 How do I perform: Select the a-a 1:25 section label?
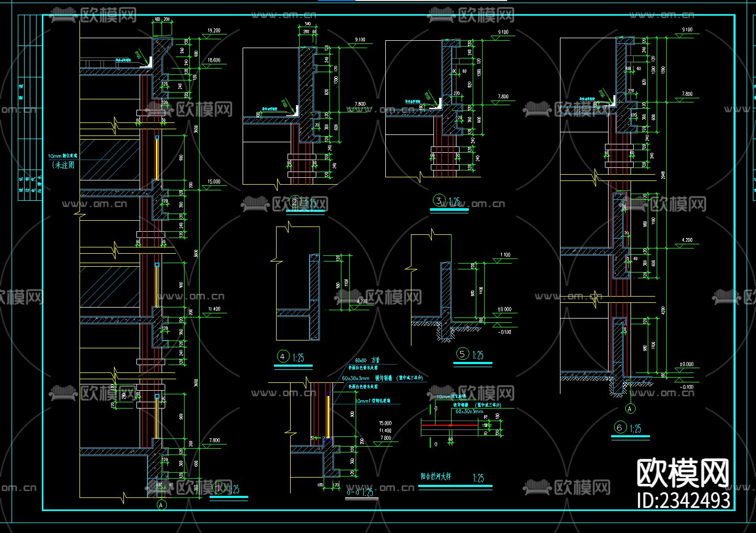click(360, 492)
